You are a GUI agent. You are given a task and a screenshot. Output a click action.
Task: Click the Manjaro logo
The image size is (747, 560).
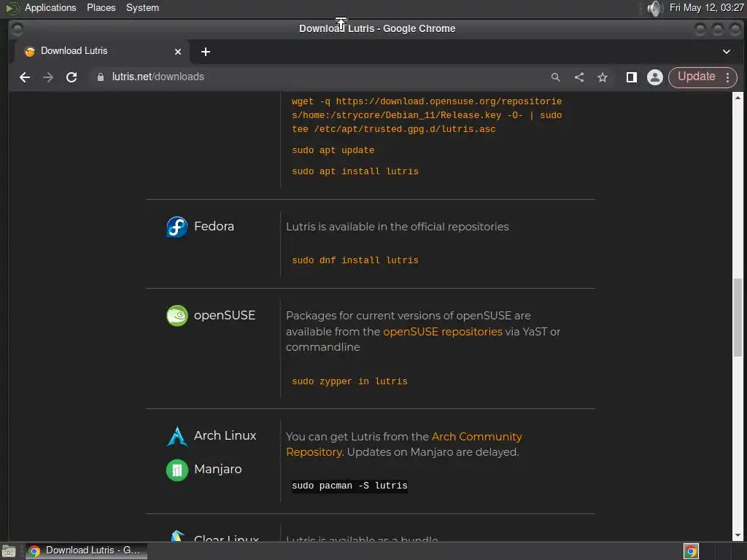tap(177, 470)
